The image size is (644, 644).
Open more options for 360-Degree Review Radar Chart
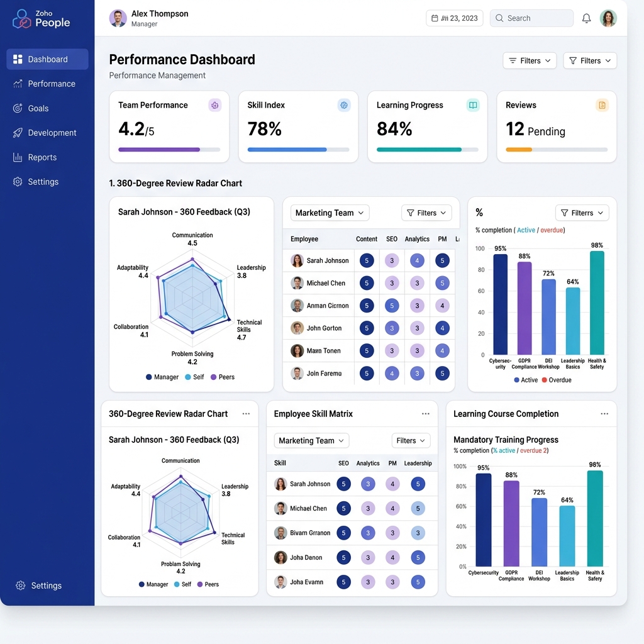tap(246, 414)
